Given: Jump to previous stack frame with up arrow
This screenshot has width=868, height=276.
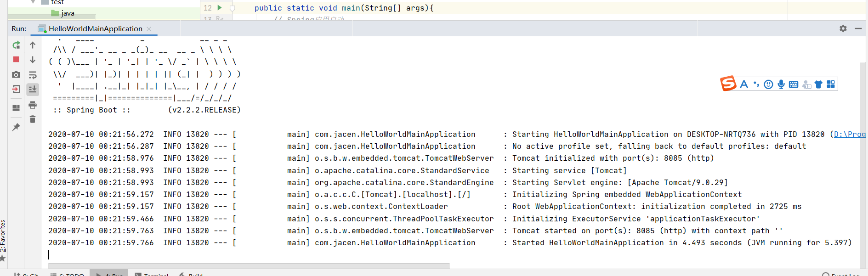Looking at the screenshot, I should [33, 45].
